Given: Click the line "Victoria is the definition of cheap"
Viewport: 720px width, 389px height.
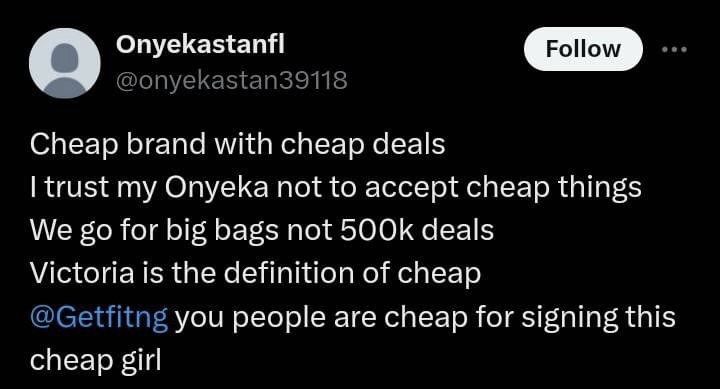Looking at the screenshot, I should [255, 273].
